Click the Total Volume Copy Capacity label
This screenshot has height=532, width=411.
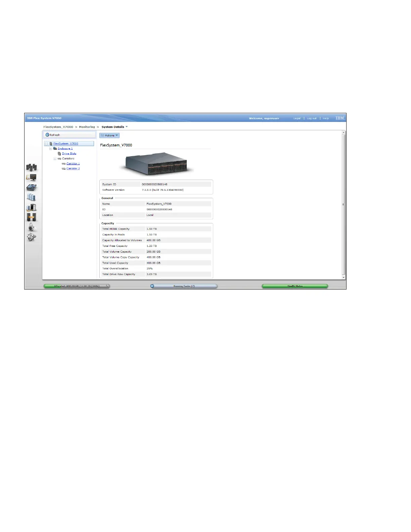click(121, 257)
